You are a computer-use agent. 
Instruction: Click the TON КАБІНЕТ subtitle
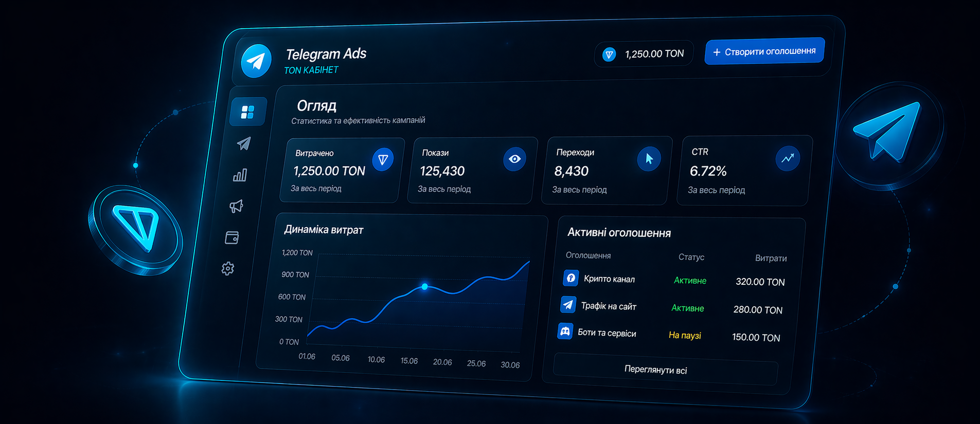coord(311,70)
